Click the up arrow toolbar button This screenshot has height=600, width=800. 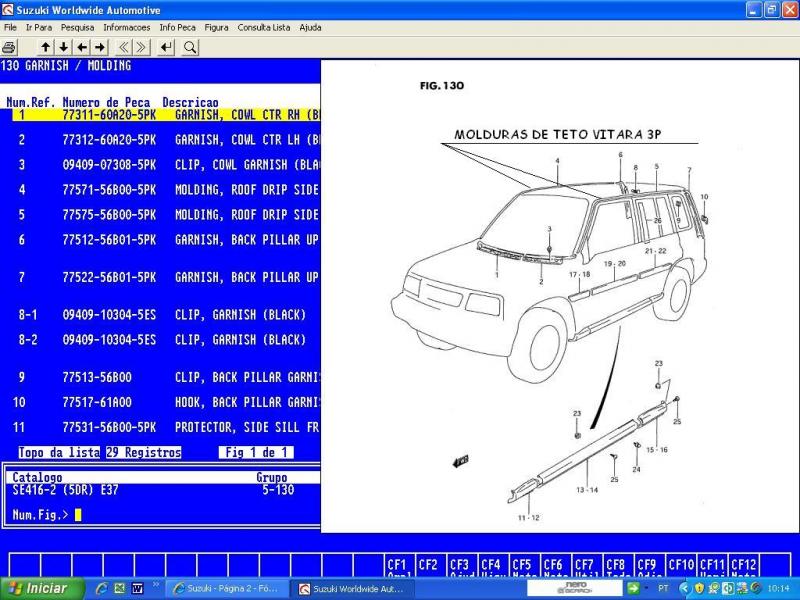[45, 47]
